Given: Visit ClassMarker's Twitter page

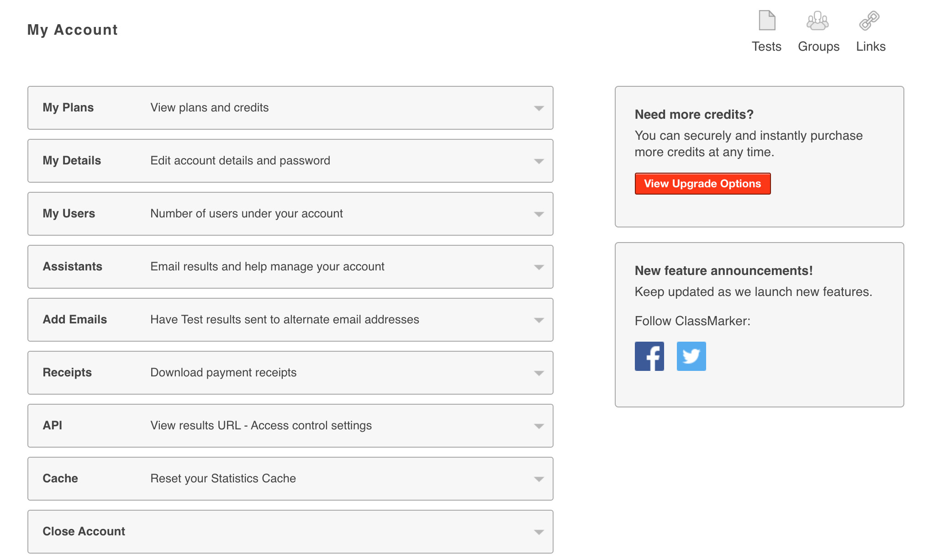Looking at the screenshot, I should click(x=691, y=356).
